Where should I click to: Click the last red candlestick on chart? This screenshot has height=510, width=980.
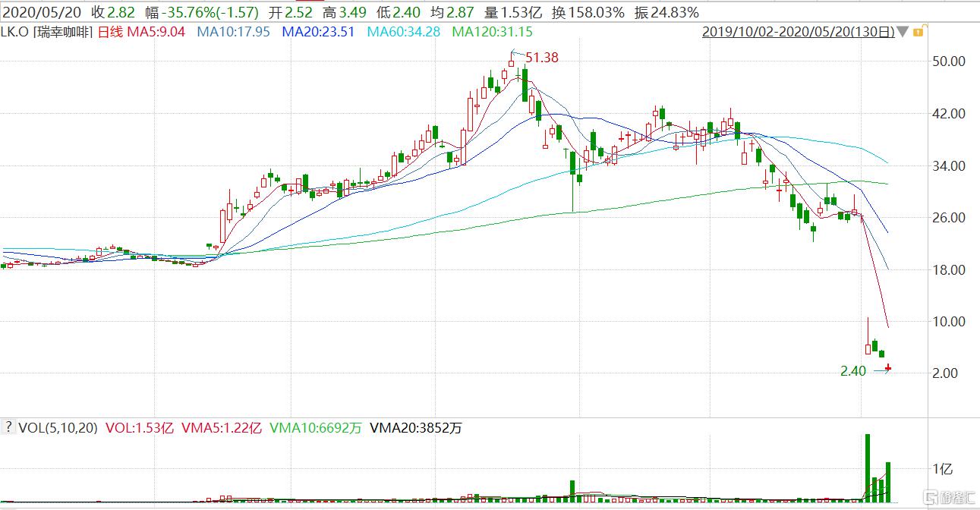[x=888, y=368]
